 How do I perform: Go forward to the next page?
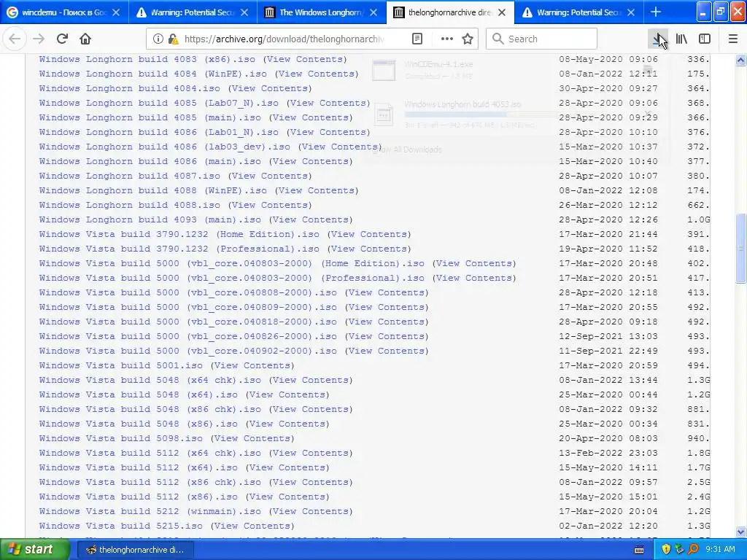[x=39, y=39]
